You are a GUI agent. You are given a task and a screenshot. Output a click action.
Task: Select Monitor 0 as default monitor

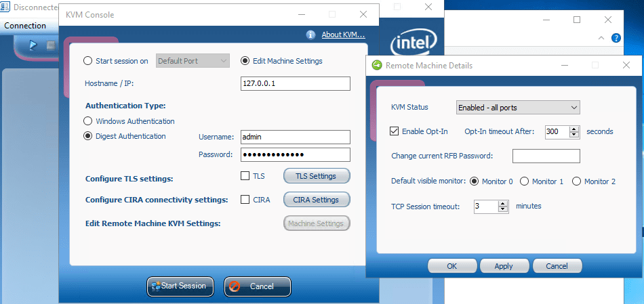tap(474, 181)
